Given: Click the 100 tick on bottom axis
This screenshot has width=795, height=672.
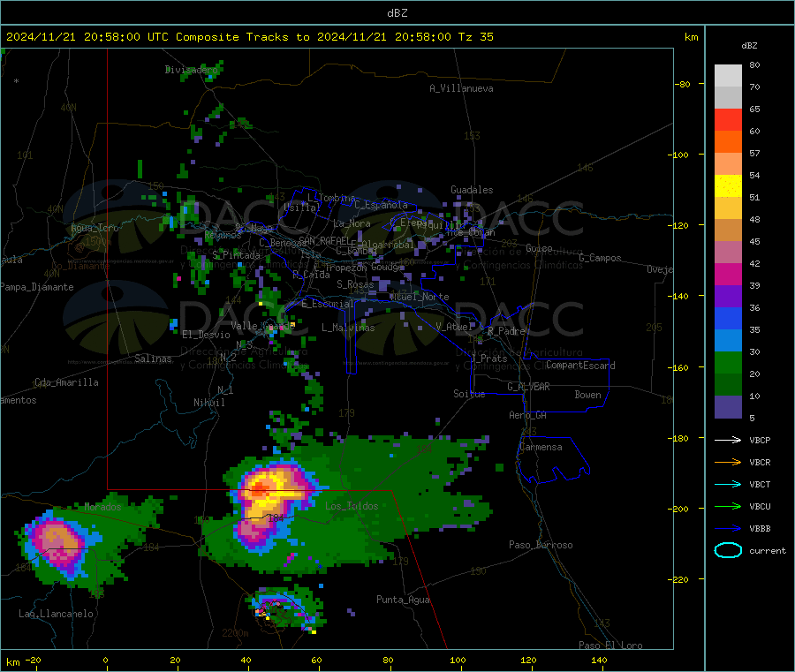Looking at the screenshot, I should (x=458, y=660).
